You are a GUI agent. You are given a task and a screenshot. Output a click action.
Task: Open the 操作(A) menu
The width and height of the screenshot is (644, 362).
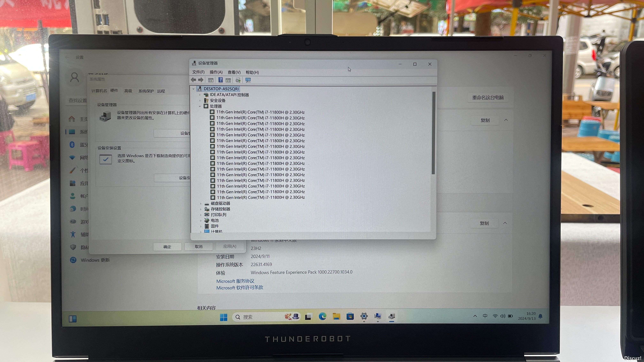pos(216,72)
